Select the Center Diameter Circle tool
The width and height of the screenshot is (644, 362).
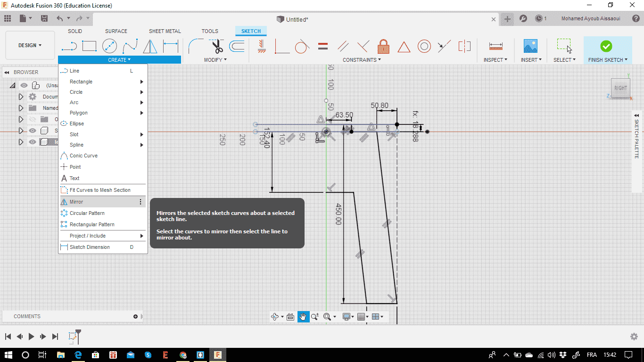point(109,46)
